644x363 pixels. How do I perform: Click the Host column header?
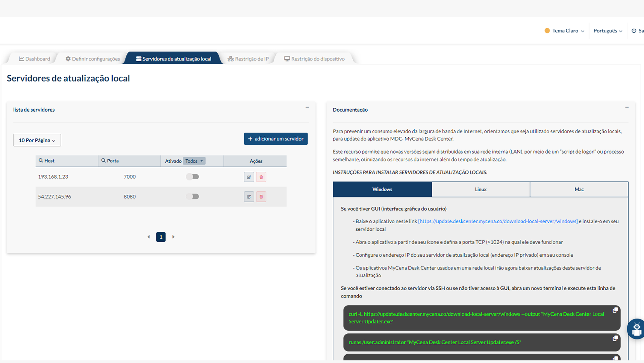pyautogui.click(x=67, y=161)
